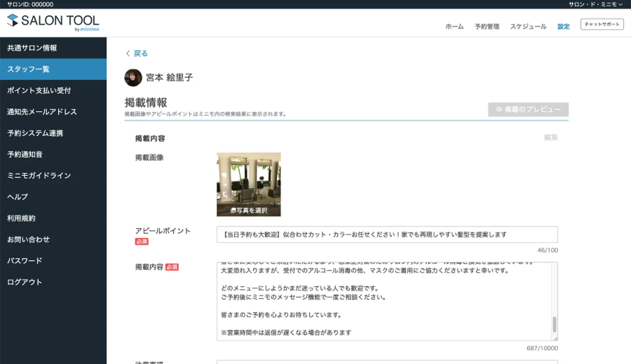Screen dimensions: 631x364
Task: Open the 予約管理 menu
Action: click(x=487, y=27)
